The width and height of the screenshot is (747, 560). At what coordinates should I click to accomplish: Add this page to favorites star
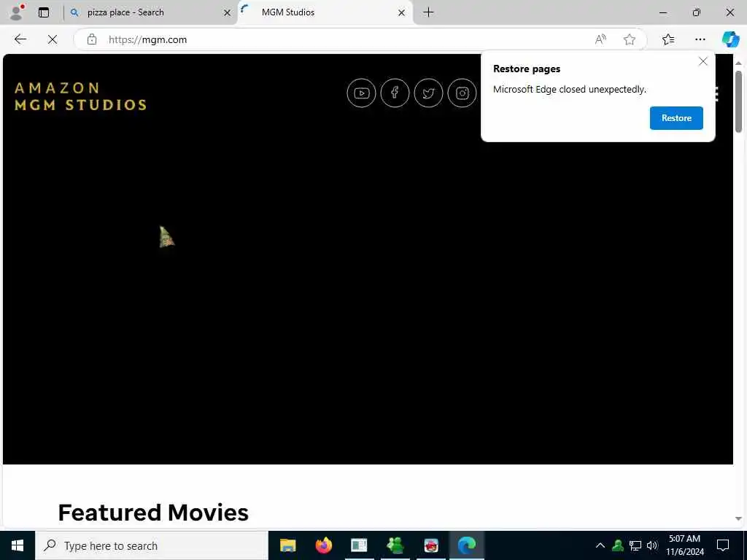pyautogui.click(x=630, y=39)
